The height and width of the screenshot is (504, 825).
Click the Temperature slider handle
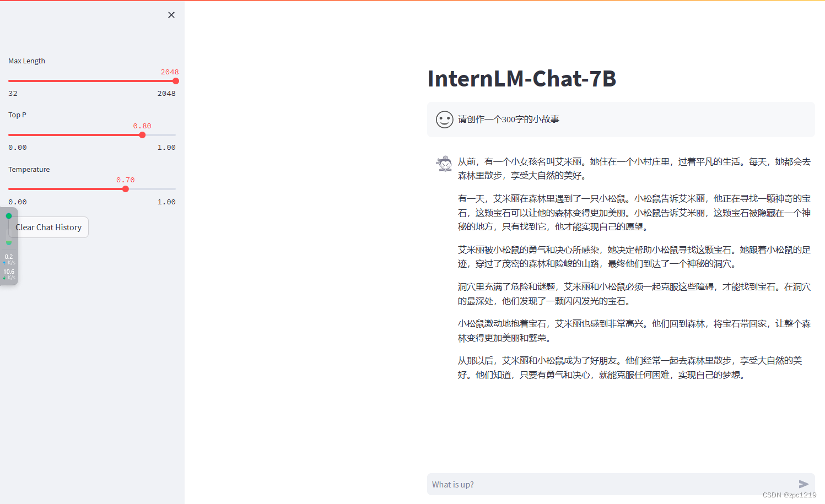(126, 189)
